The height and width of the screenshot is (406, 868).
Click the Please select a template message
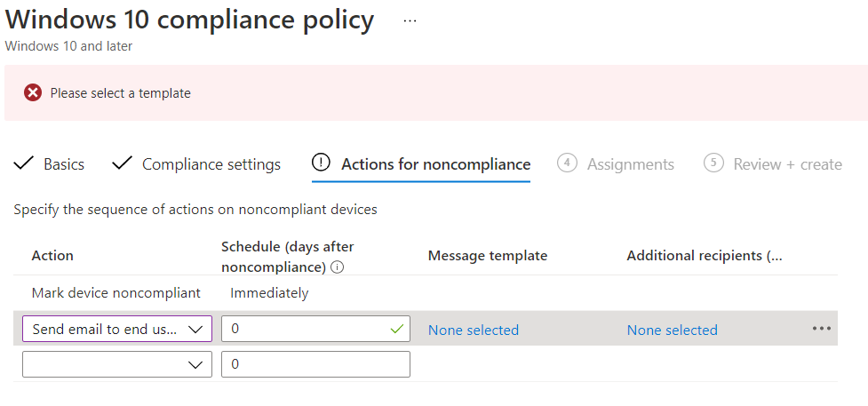click(121, 93)
